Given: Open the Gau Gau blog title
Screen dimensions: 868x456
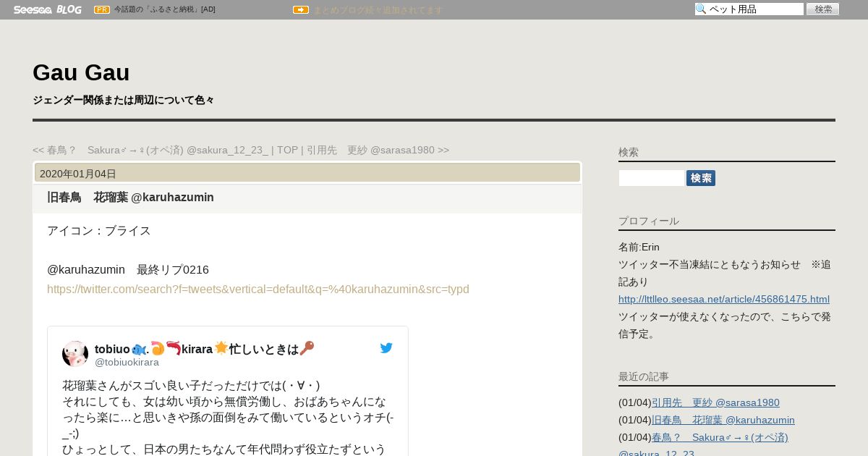Looking at the screenshot, I should (81, 72).
